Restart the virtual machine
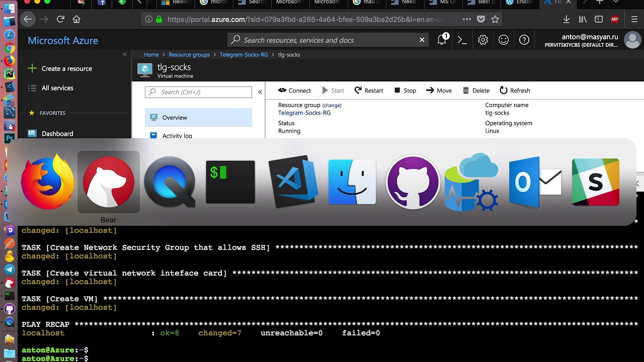The width and height of the screenshot is (644, 362). [x=369, y=90]
